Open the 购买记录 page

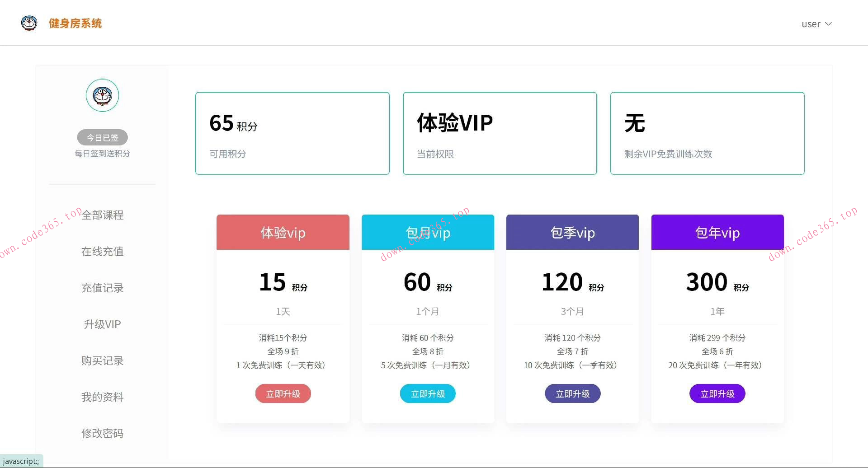click(x=102, y=360)
